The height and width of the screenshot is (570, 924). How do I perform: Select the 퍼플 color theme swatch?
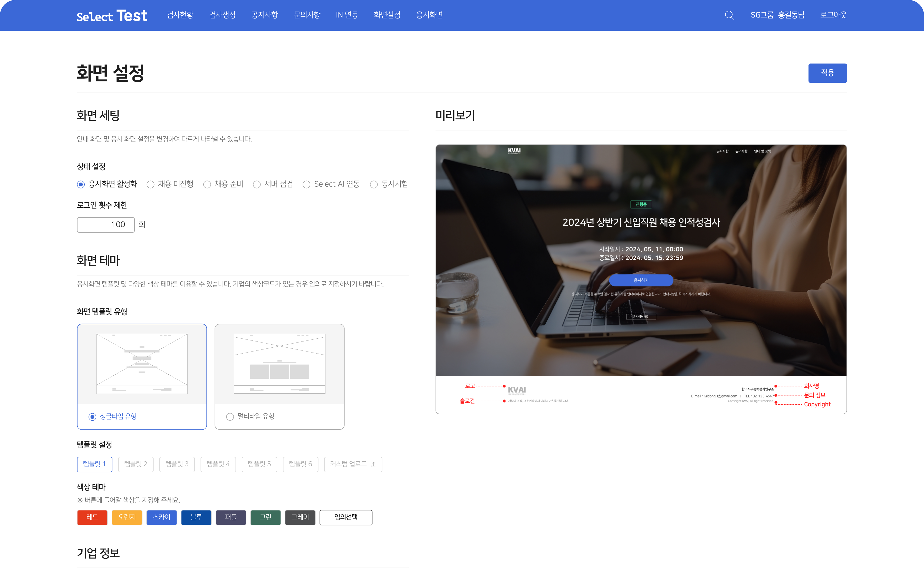(x=231, y=518)
